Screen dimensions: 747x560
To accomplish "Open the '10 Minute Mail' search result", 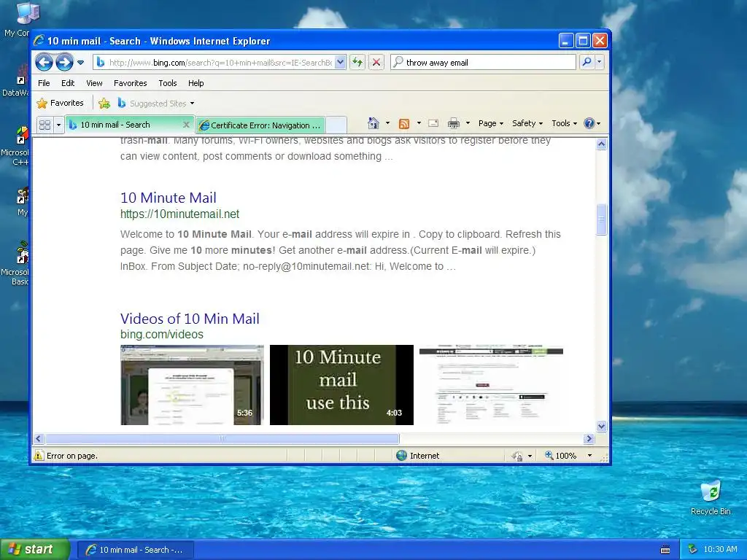I will [169, 197].
